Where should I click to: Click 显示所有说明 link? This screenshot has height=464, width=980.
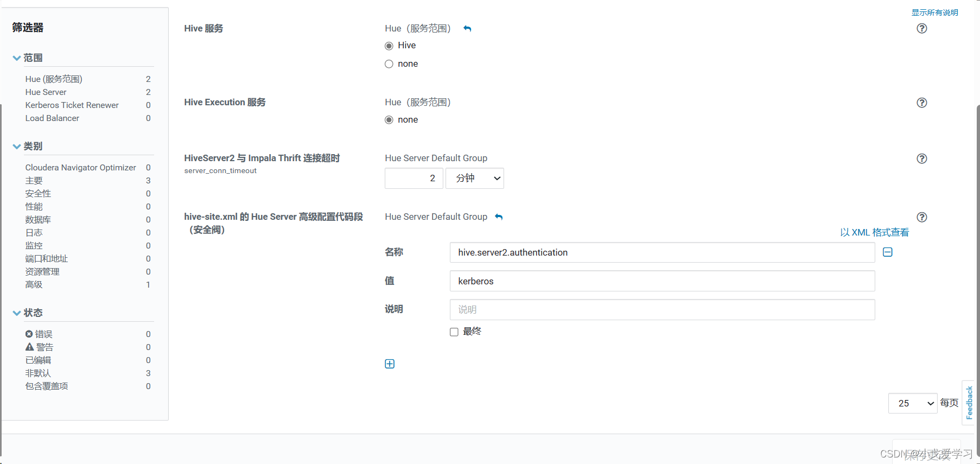pyautogui.click(x=934, y=12)
